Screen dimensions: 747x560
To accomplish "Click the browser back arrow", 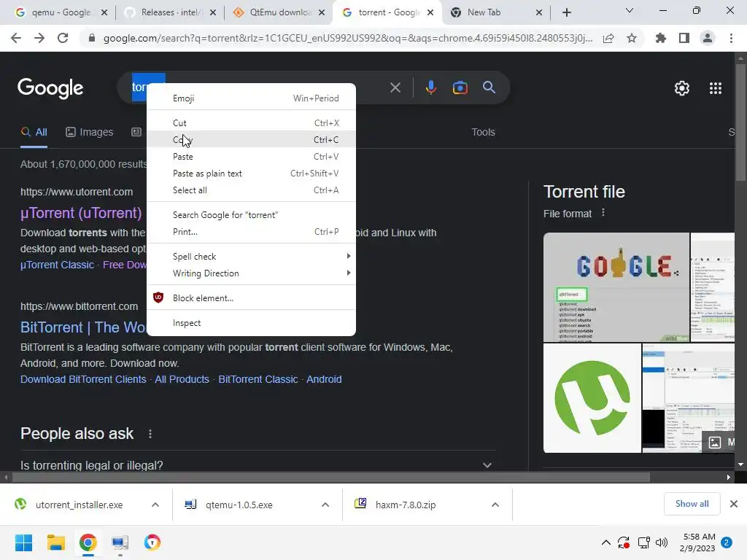I will [16, 38].
